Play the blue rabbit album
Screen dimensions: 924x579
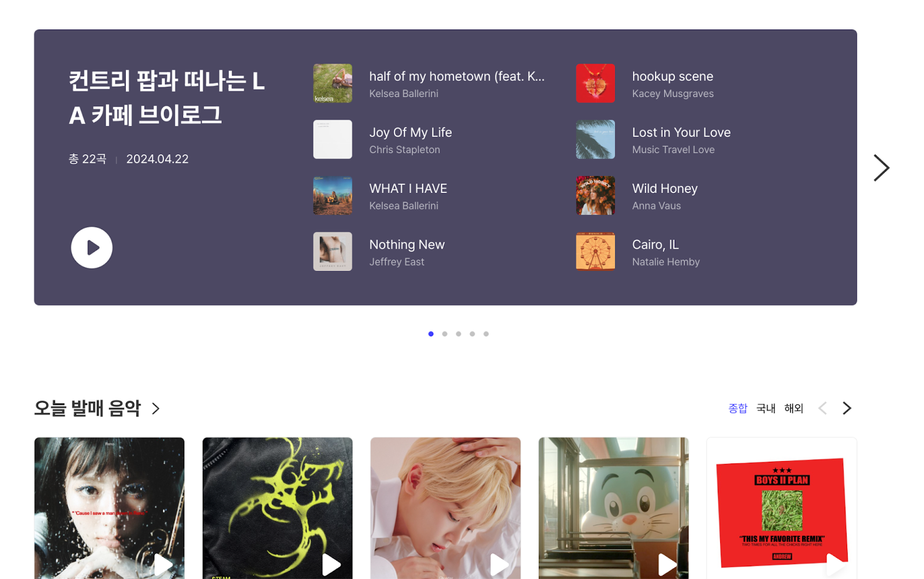click(x=667, y=563)
